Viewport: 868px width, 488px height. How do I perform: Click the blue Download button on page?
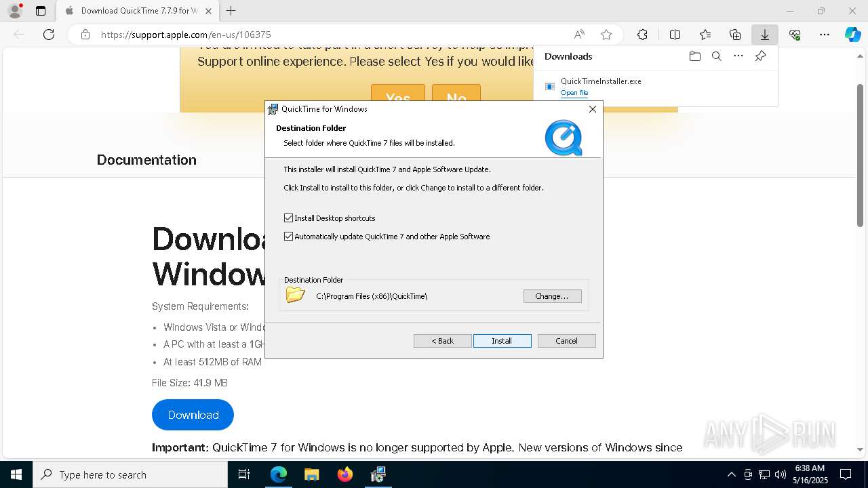[x=193, y=415]
